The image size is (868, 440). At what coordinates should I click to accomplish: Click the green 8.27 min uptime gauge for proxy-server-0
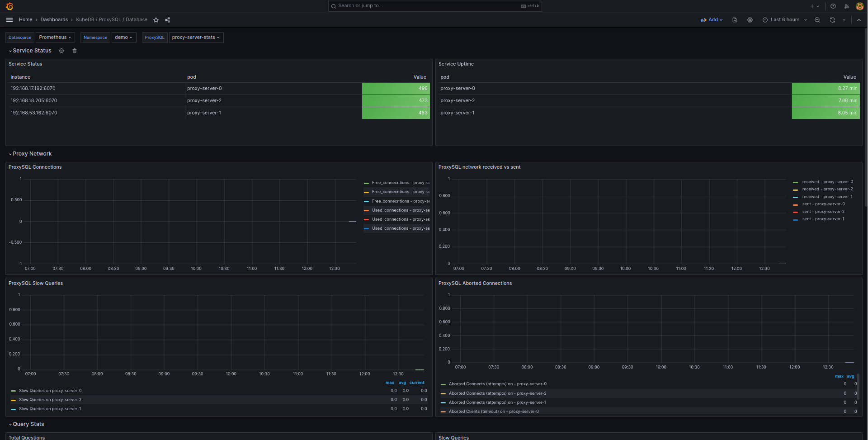[826, 89]
